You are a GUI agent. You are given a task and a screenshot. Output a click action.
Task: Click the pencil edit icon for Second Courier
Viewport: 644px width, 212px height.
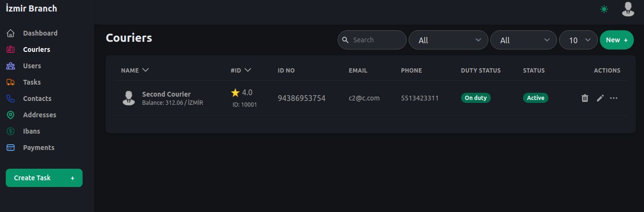click(x=600, y=98)
